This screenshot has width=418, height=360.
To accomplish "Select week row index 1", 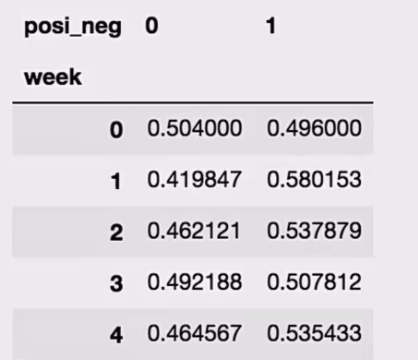I will coord(116,181).
